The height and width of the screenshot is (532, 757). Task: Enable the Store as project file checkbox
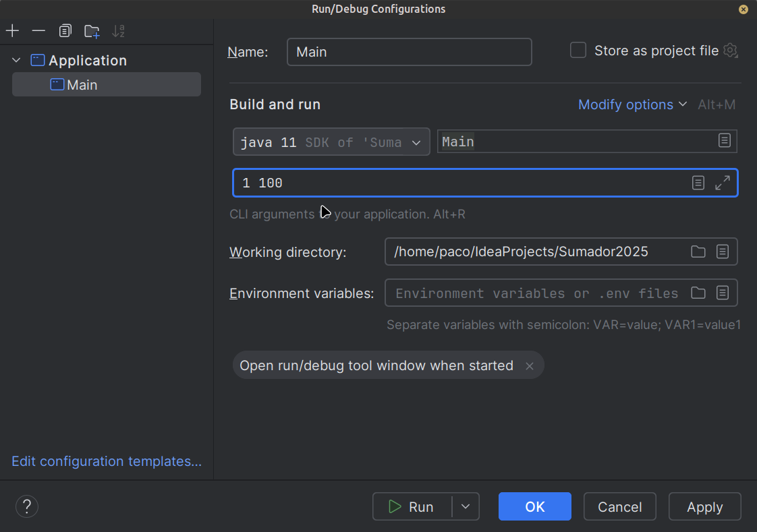pyautogui.click(x=578, y=51)
